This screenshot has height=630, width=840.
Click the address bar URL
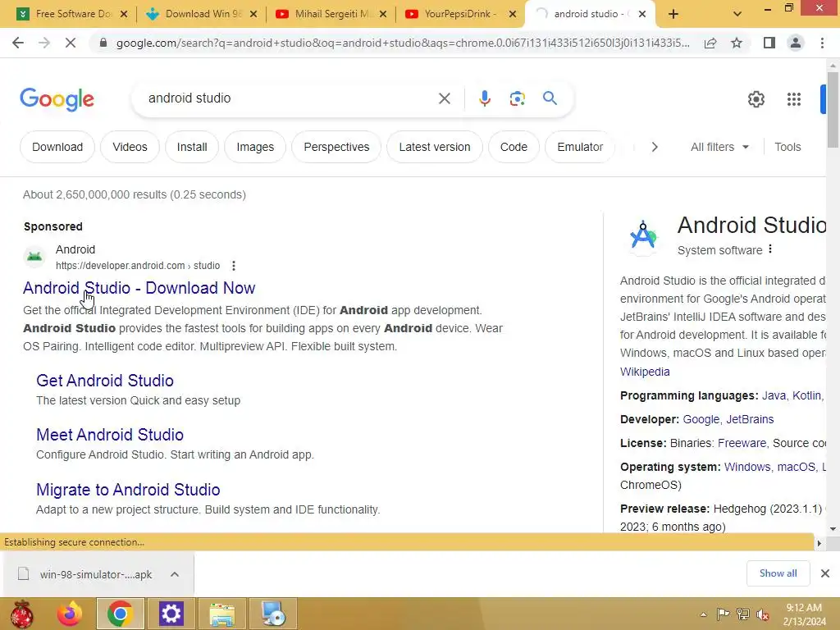pos(403,43)
